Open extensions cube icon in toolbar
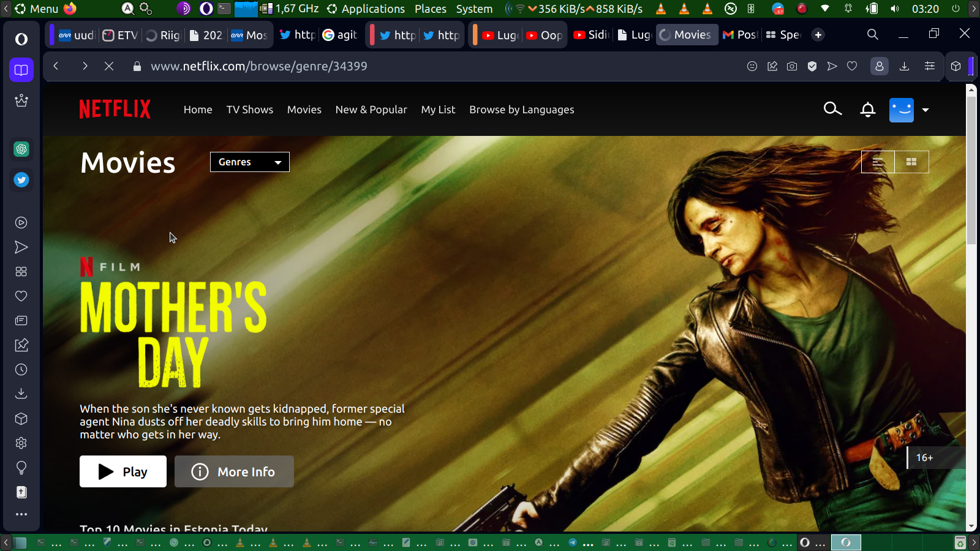 (956, 66)
